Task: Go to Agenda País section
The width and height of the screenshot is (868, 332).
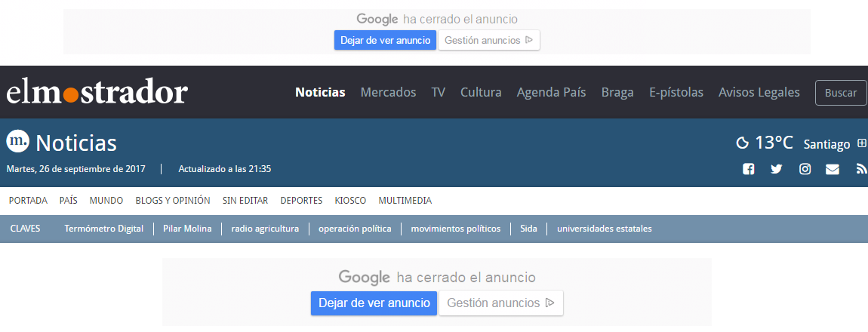Action: tap(551, 92)
